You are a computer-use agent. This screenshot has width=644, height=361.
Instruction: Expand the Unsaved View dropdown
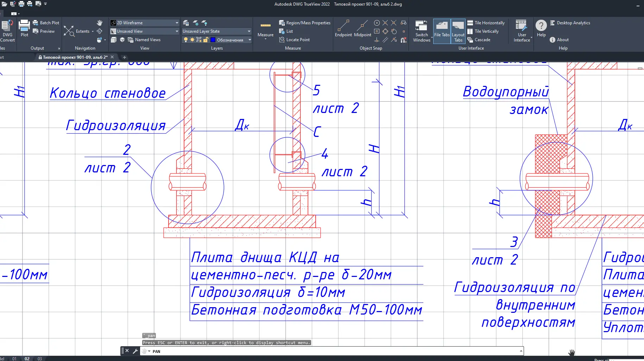tap(177, 31)
